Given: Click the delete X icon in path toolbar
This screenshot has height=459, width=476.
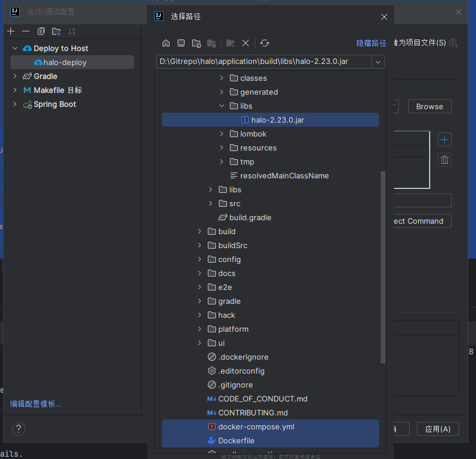Looking at the screenshot, I should coord(246,43).
